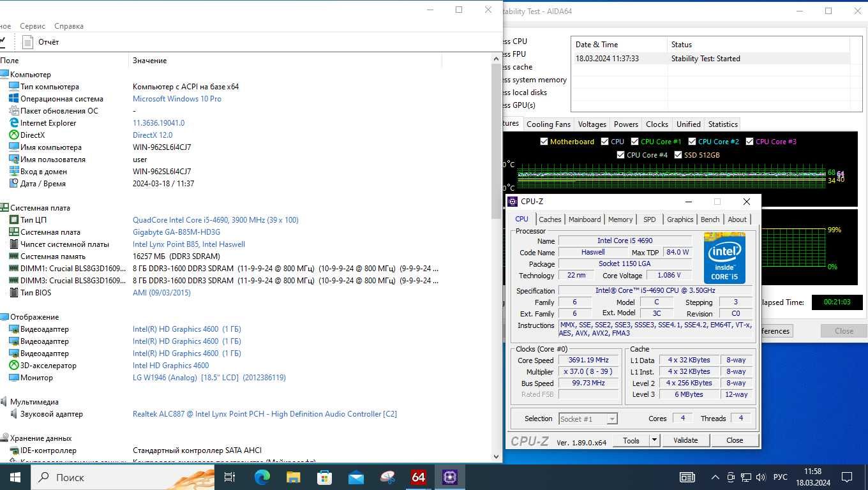Click the Validate button in CPU-Z
This screenshot has width=868, height=490.
[x=685, y=440]
